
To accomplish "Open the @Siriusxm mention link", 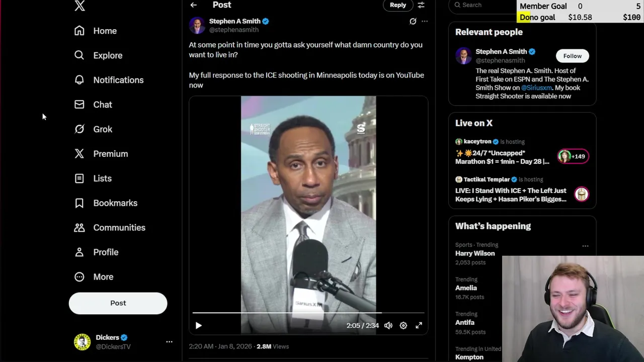I will [536, 87].
